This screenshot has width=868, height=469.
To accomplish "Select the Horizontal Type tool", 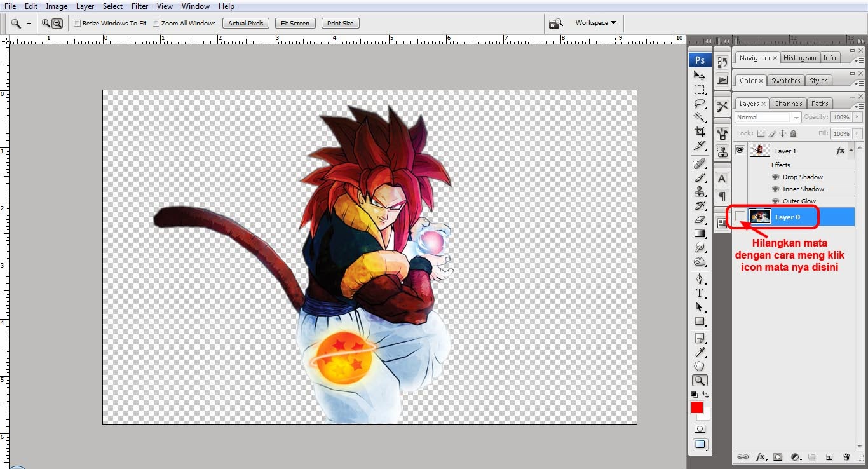I will [700, 293].
